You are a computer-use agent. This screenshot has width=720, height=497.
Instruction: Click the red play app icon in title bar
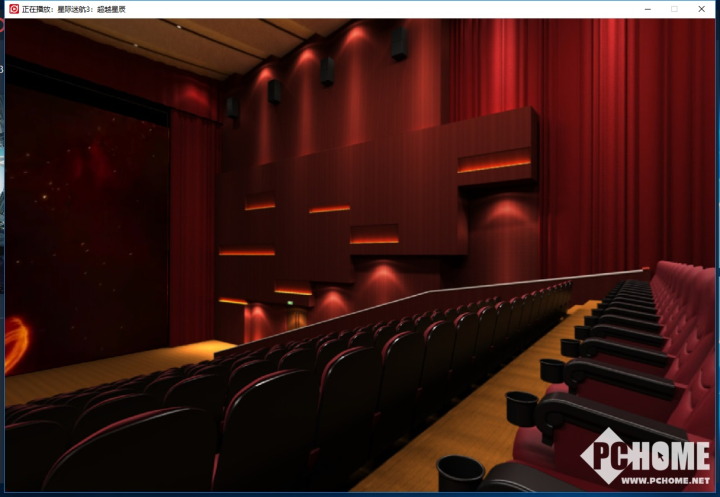(14, 9)
